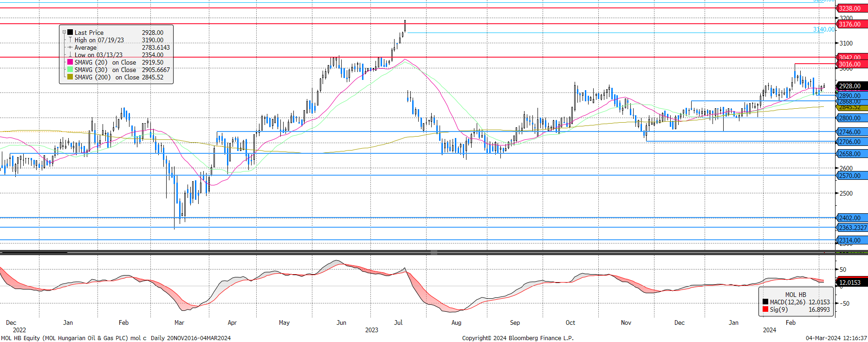This screenshot has height=342, width=868.
Task: Click the blue 2800.00 price level tag
Action: pos(851,118)
